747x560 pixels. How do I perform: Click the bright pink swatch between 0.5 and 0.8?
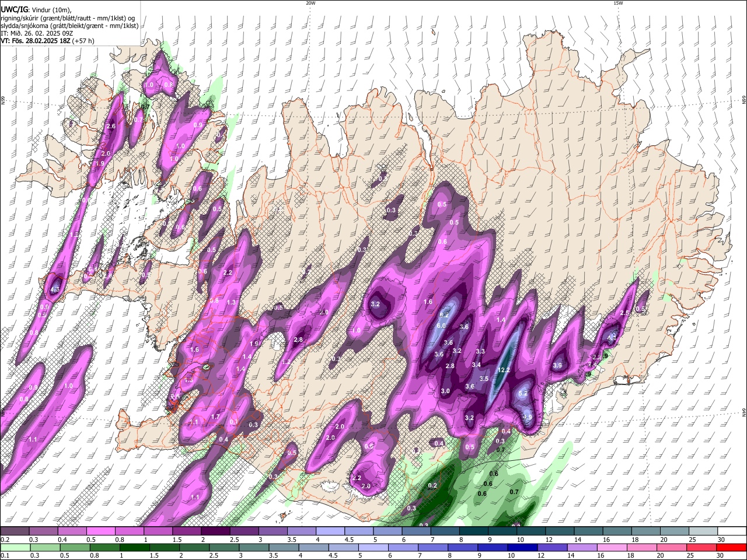pos(100,531)
